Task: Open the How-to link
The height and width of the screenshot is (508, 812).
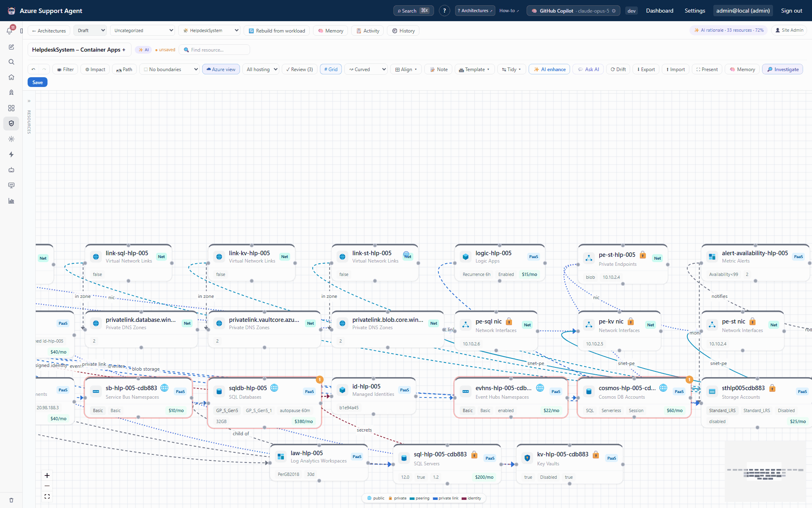Action: click(x=509, y=11)
